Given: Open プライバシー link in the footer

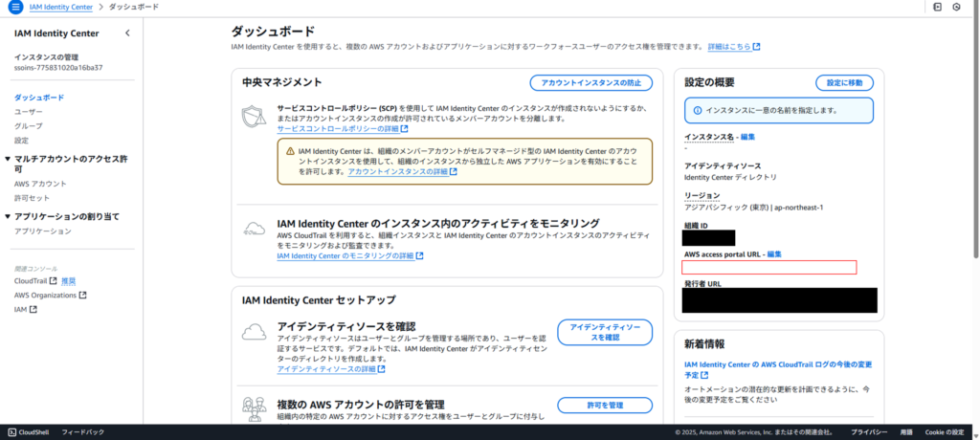Looking at the screenshot, I should tap(869, 432).
